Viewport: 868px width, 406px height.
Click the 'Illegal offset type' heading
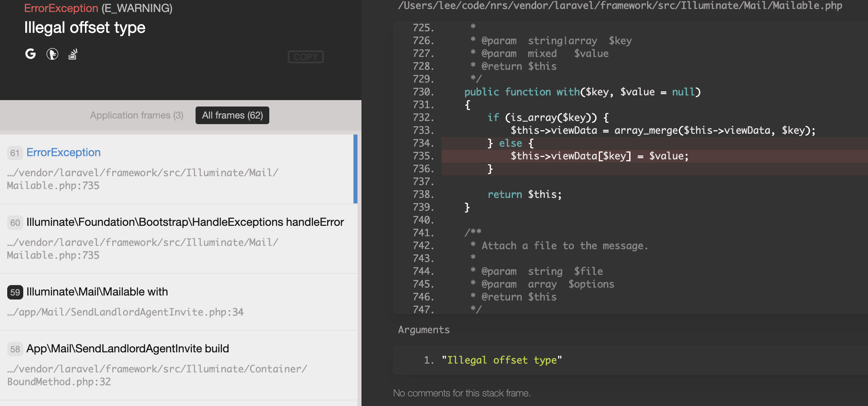(85, 28)
